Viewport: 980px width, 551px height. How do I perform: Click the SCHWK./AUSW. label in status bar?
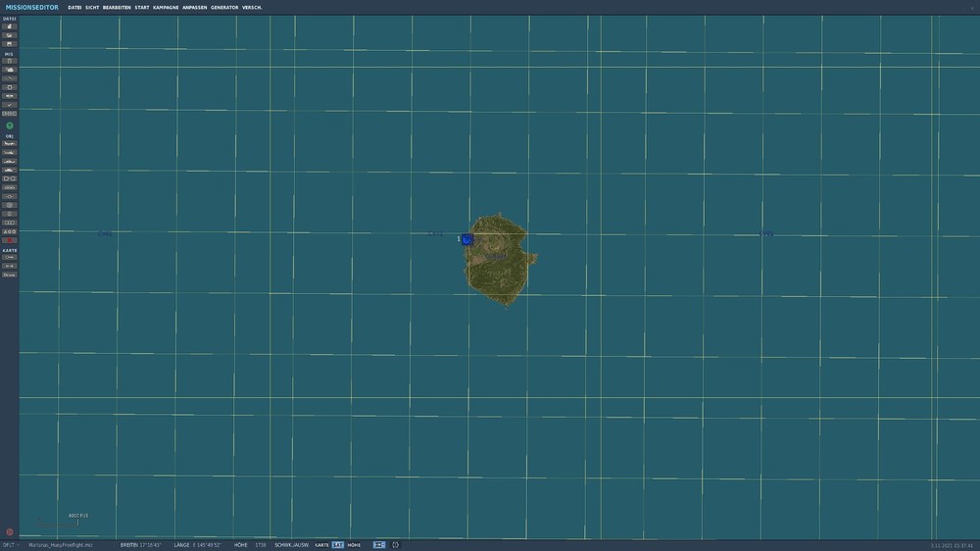click(x=292, y=545)
